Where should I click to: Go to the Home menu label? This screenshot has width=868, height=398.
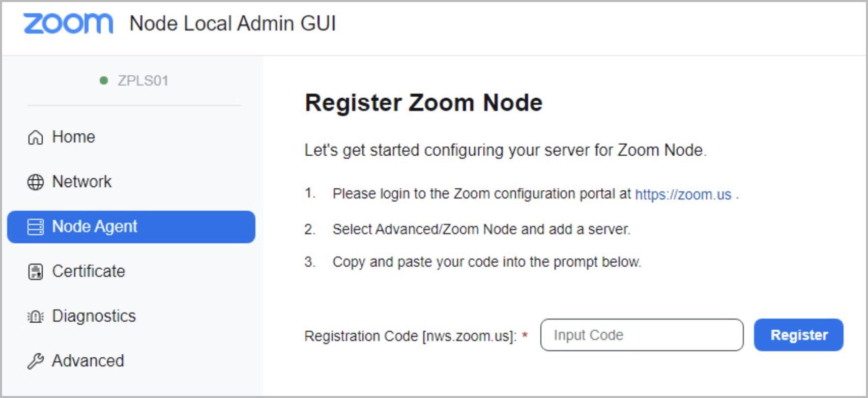coord(74,137)
